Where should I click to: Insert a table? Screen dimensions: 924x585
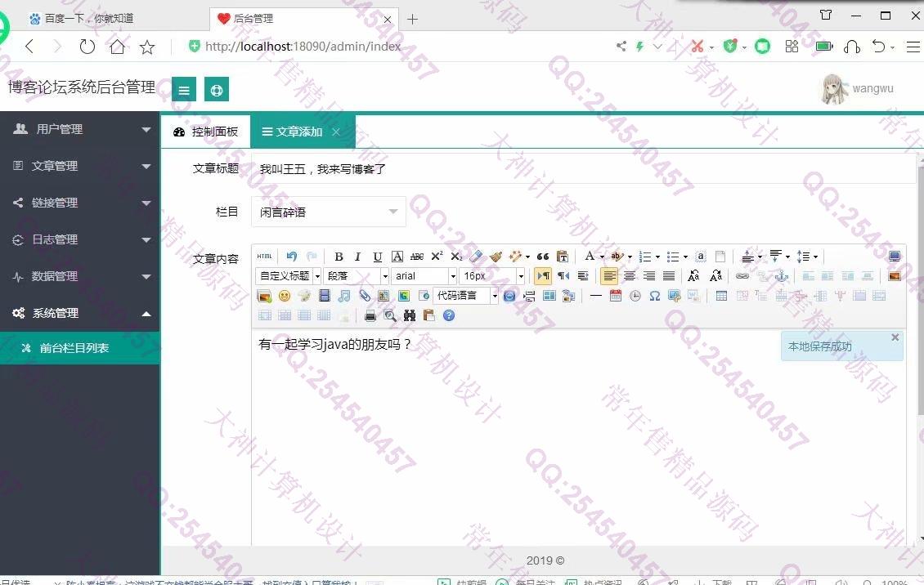pyautogui.click(x=721, y=296)
